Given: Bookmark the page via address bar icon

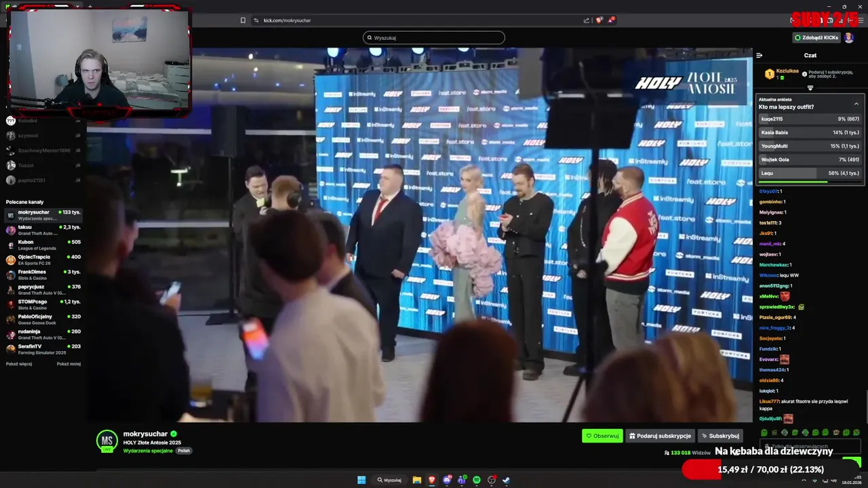Looking at the screenshot, I should coord(243,20).
